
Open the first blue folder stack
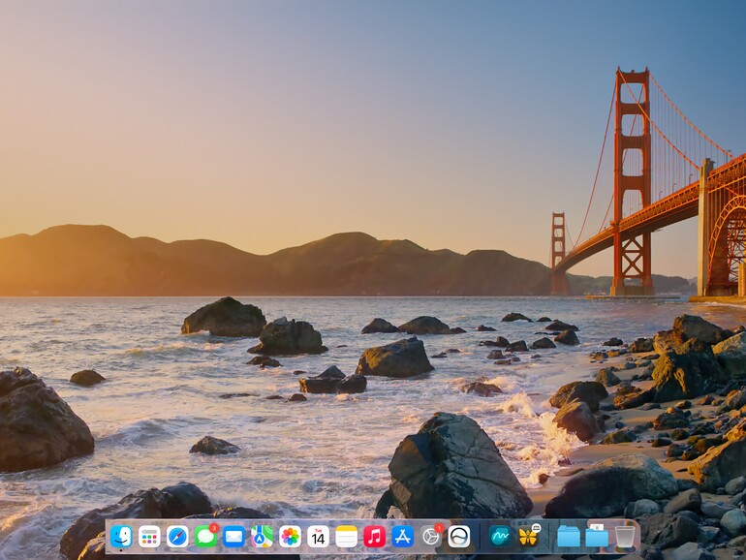(x=569, y=536)
